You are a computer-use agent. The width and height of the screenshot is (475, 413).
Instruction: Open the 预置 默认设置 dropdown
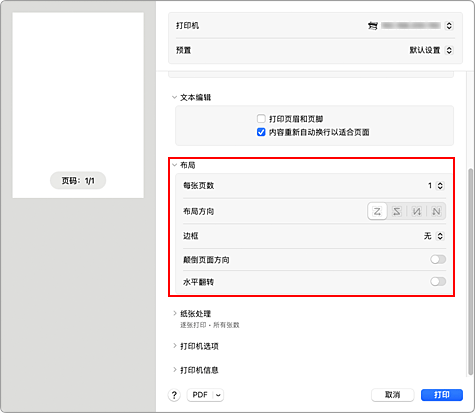pos(449,50)
